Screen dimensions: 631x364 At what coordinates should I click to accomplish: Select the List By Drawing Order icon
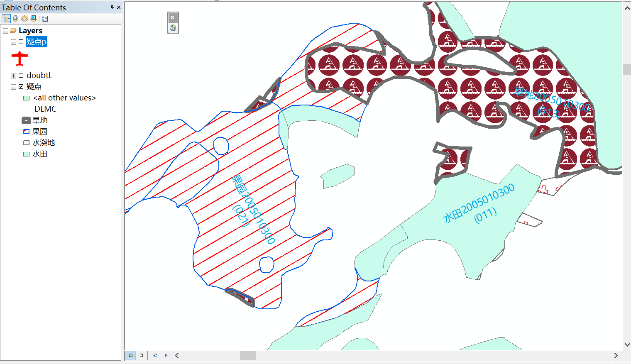point(5,18)
